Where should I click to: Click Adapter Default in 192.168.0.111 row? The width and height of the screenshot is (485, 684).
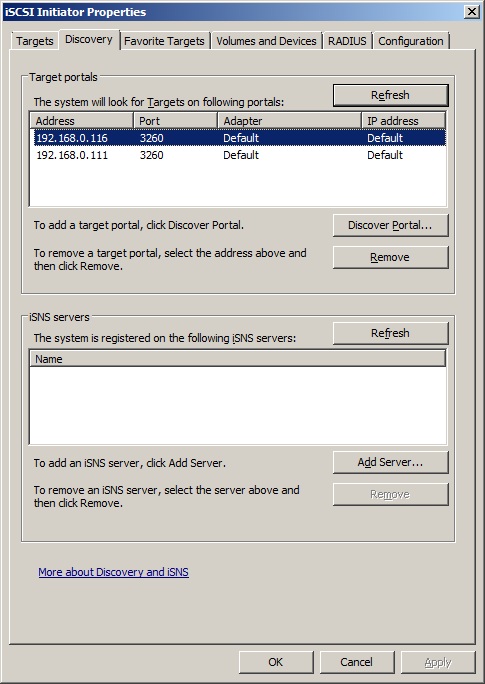pyautogui.click(x=241, y=155)
